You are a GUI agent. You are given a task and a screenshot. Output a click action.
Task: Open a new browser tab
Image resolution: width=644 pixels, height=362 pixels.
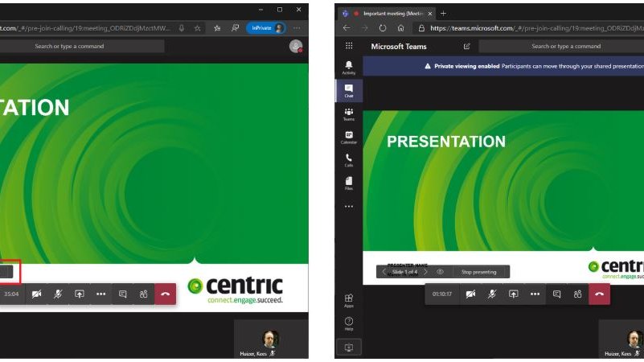coord(443,14)
